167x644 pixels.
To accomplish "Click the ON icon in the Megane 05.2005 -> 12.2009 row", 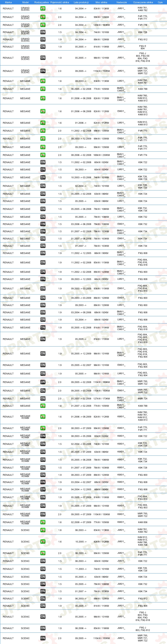I will 43,354.
